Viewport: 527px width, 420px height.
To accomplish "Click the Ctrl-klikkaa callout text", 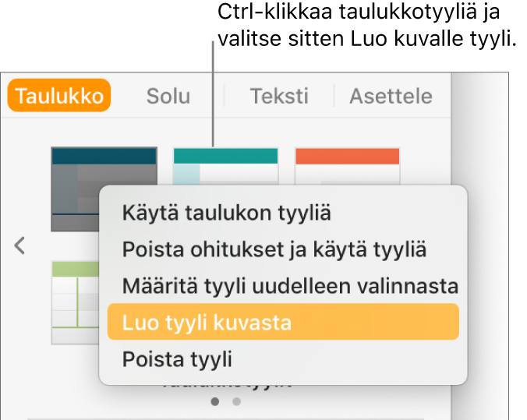I will [x=359, y=26].
